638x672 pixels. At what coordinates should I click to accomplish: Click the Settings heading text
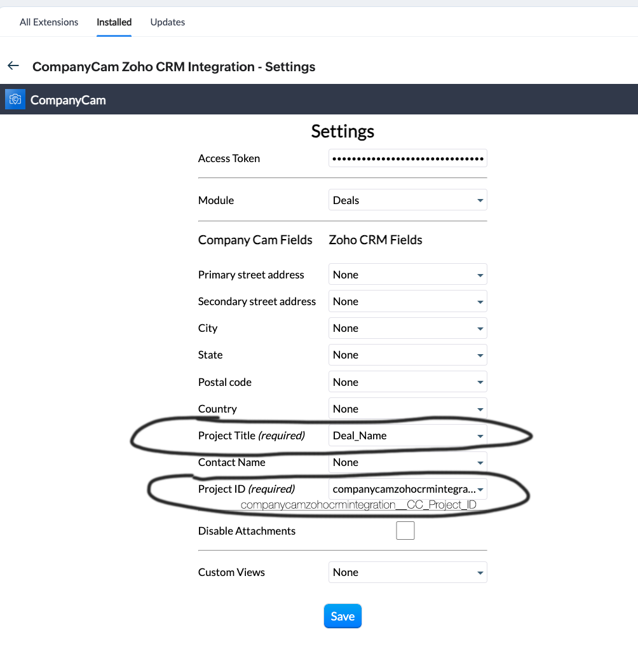(x=343, y=131)
